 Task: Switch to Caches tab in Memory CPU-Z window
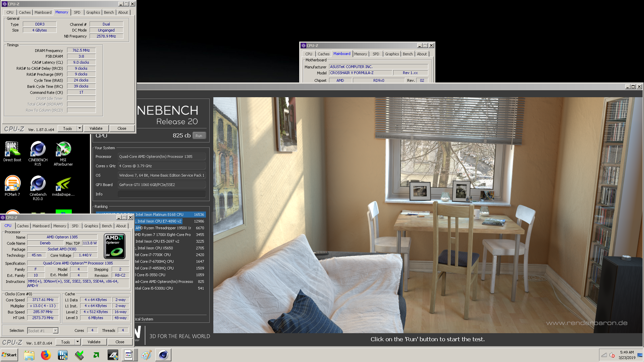(x=25, y=12)
